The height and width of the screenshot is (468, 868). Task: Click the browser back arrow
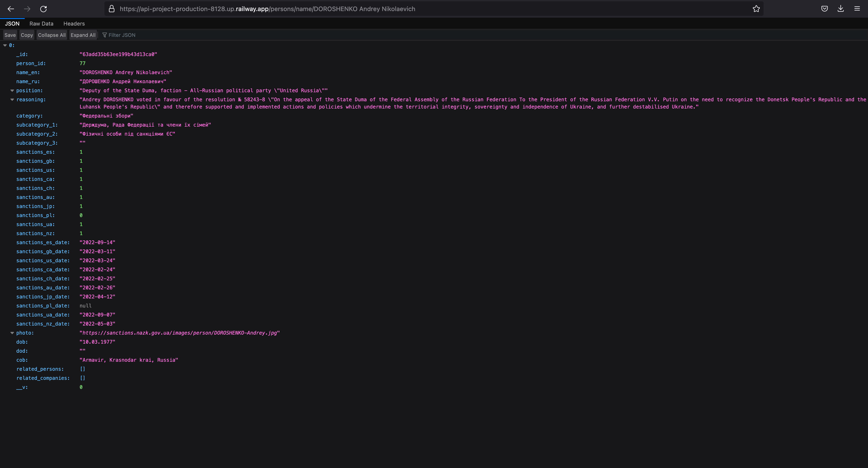[x=11, y=9]
